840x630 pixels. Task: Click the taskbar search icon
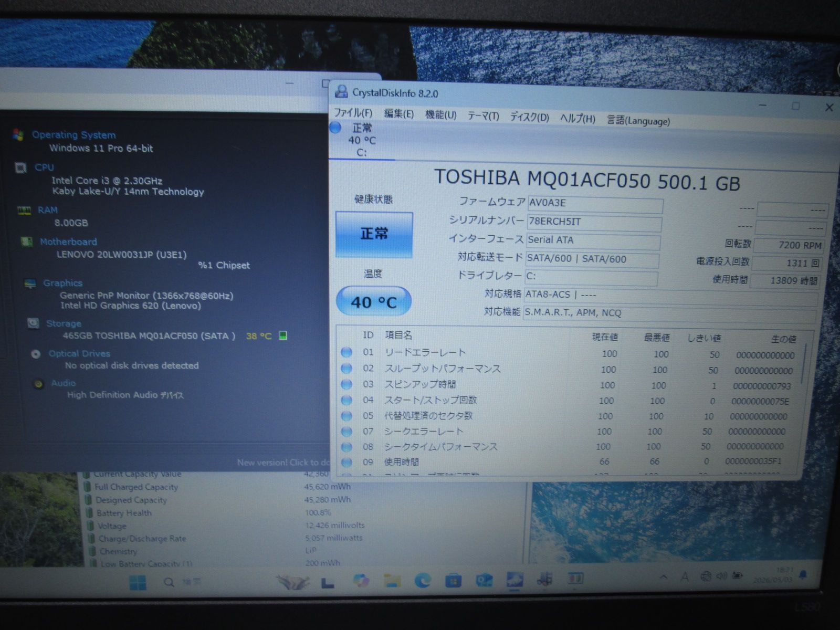point(169,582)
